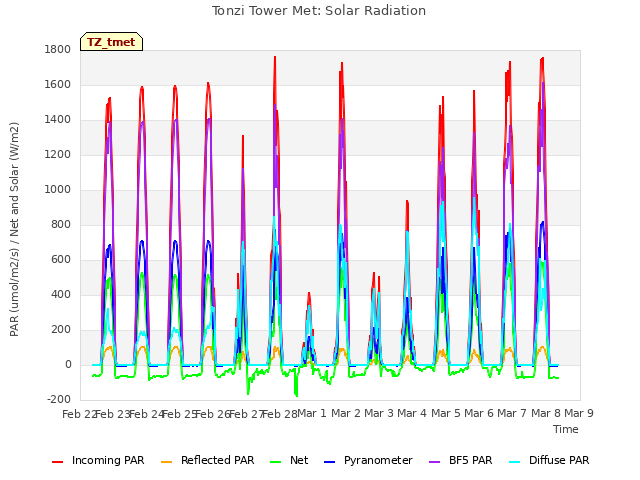Viewport: 640px width, 480px height.
Task: Click the 600 y-axis tick label
Action: coord(61,260)
